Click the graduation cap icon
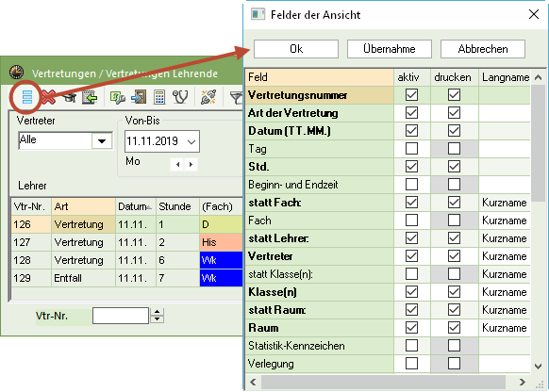Image resolution: width=549 pixels, height=392 pixels. click(x=70, y=98)
